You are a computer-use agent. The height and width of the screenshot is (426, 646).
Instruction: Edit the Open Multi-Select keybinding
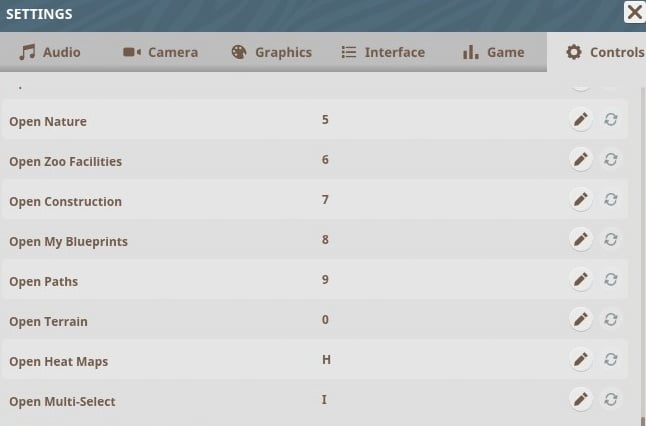click(x=580, y=400)
